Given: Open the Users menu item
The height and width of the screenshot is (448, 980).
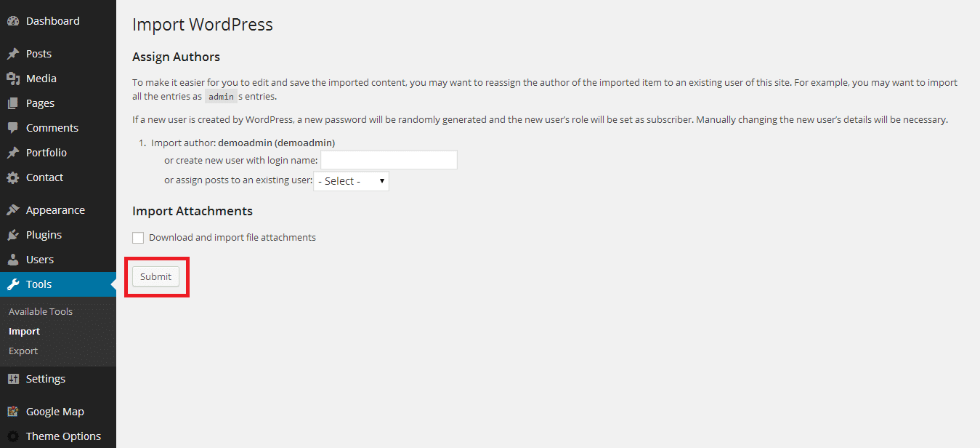Looking at the screenshot, I should click(x=58, y=260).
